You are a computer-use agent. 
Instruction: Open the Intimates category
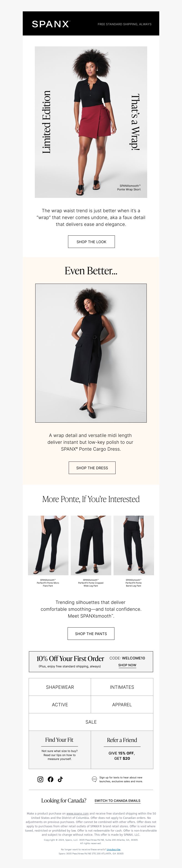click(x=122, y=687)
